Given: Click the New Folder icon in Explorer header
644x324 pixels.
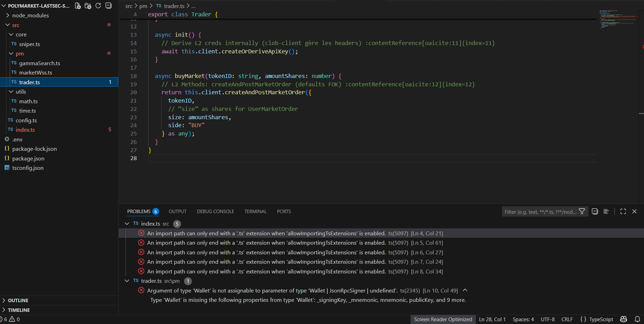Looking at the screenshot, I should (88, 6).
